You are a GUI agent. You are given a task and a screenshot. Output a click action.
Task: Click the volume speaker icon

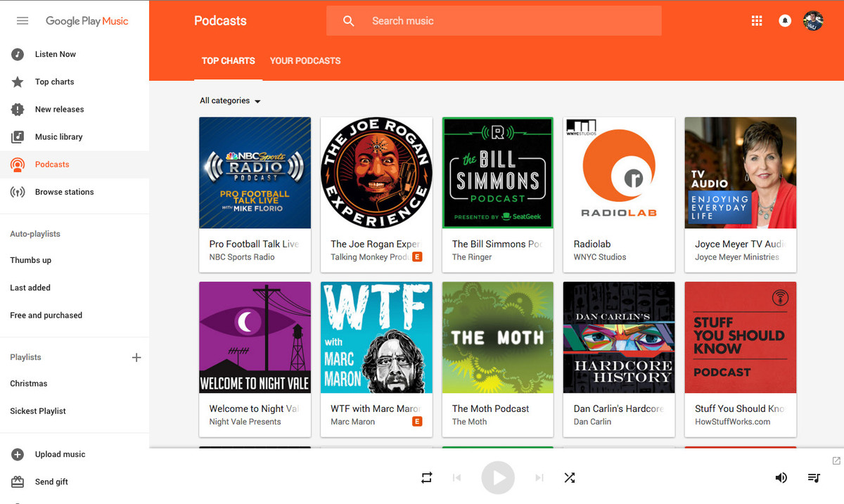tap(781, 478)
